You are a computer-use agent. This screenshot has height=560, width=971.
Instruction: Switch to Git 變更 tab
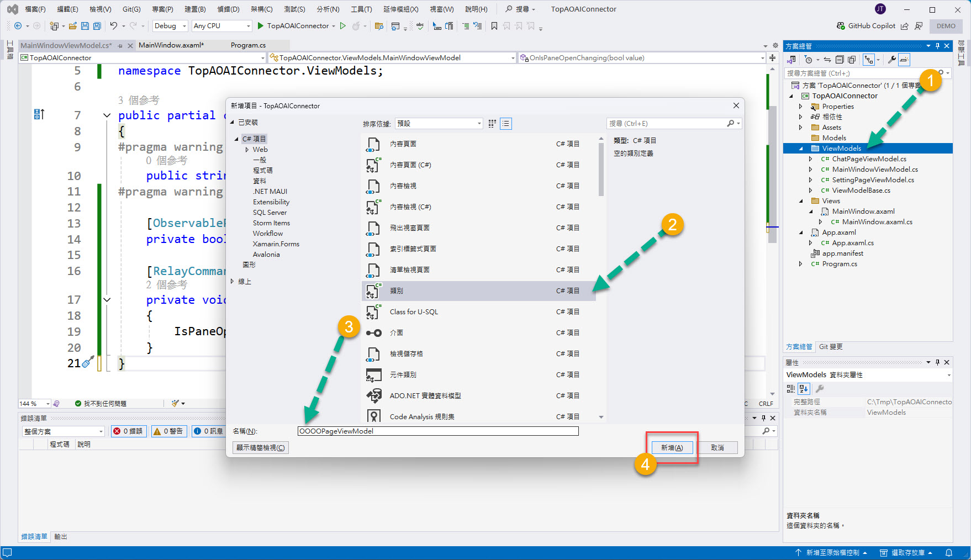pyautogui.click(x=831, y=347)
